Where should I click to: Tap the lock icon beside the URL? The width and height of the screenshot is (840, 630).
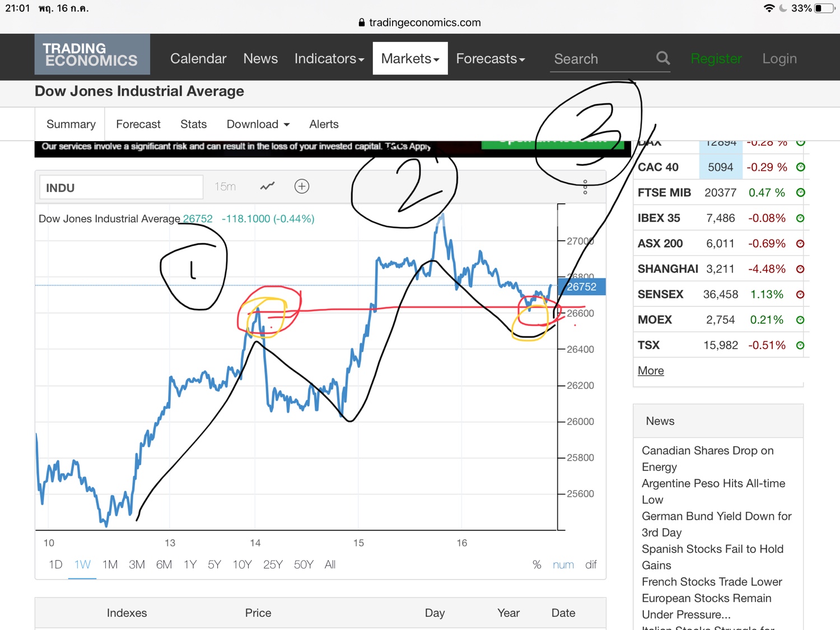[x=362, y=22]
